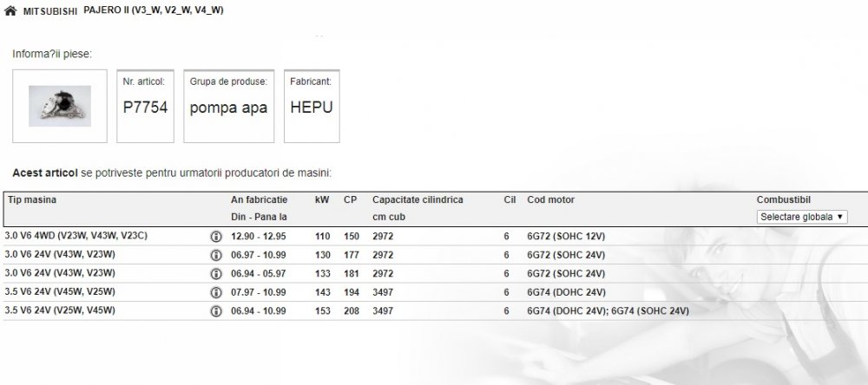Open Selectare globala fuel dropdown
The image size is (868, 385).
click(x=801, y=217)
